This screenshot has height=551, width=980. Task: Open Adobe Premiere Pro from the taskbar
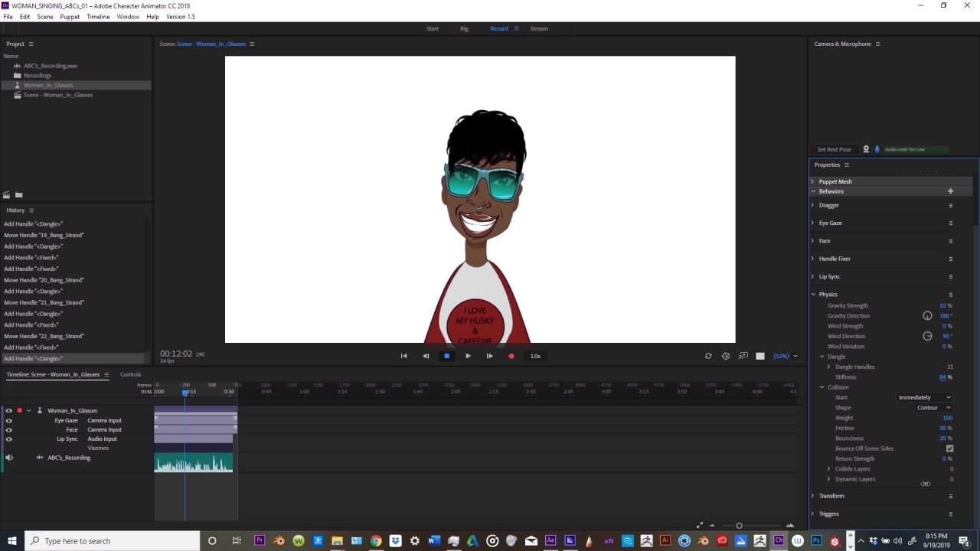point(260,541)
